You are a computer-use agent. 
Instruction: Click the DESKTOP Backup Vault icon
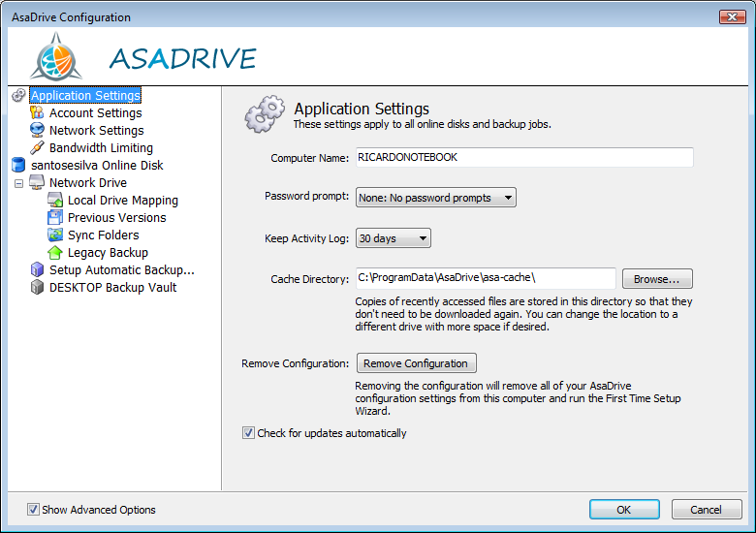click(x=37, y=287)
